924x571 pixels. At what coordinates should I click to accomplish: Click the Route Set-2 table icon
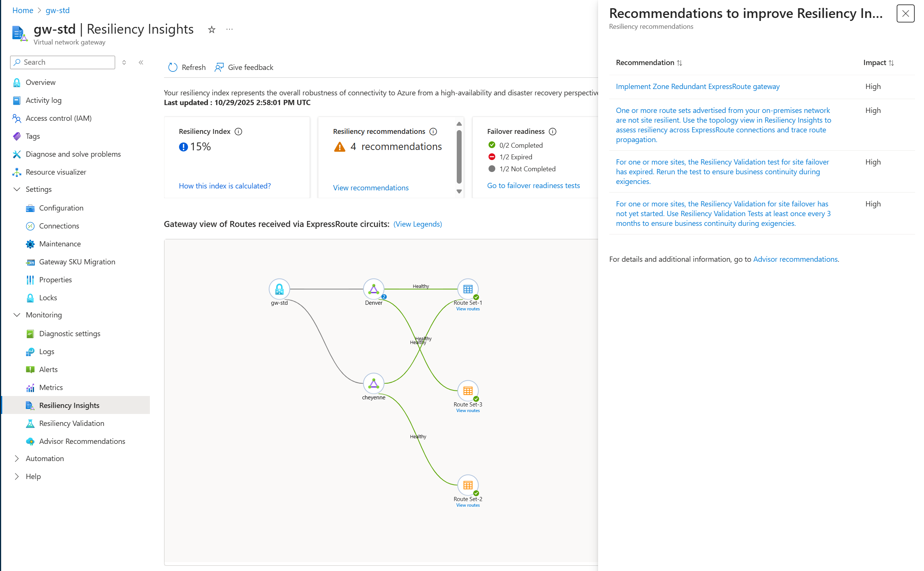click(468, 485)
